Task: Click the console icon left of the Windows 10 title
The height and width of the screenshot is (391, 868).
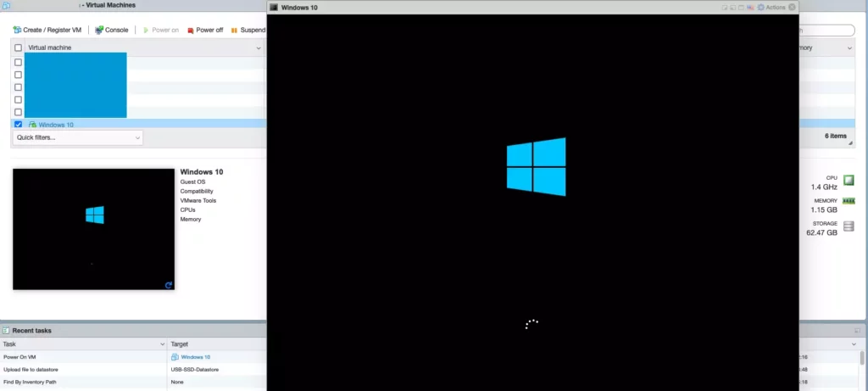Action: [274, 7]
